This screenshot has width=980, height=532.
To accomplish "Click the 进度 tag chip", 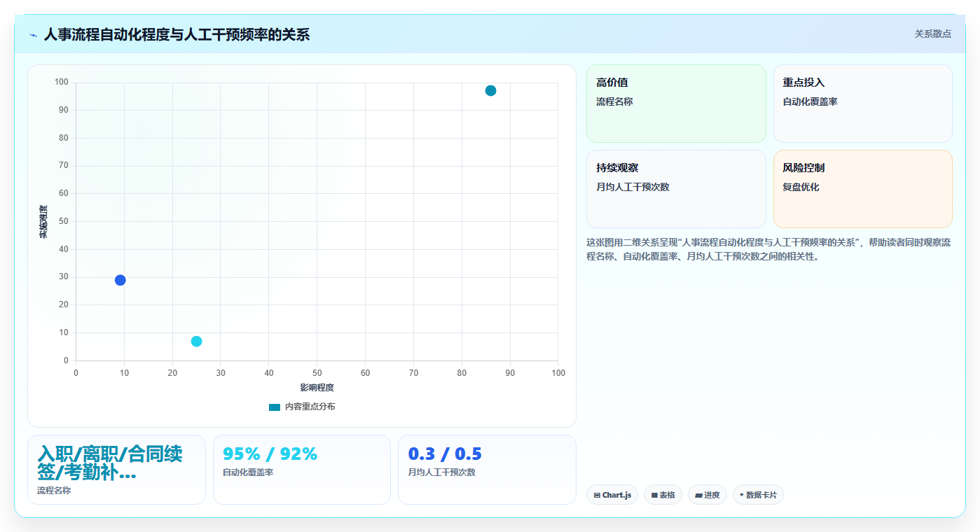I will point(708,495).
